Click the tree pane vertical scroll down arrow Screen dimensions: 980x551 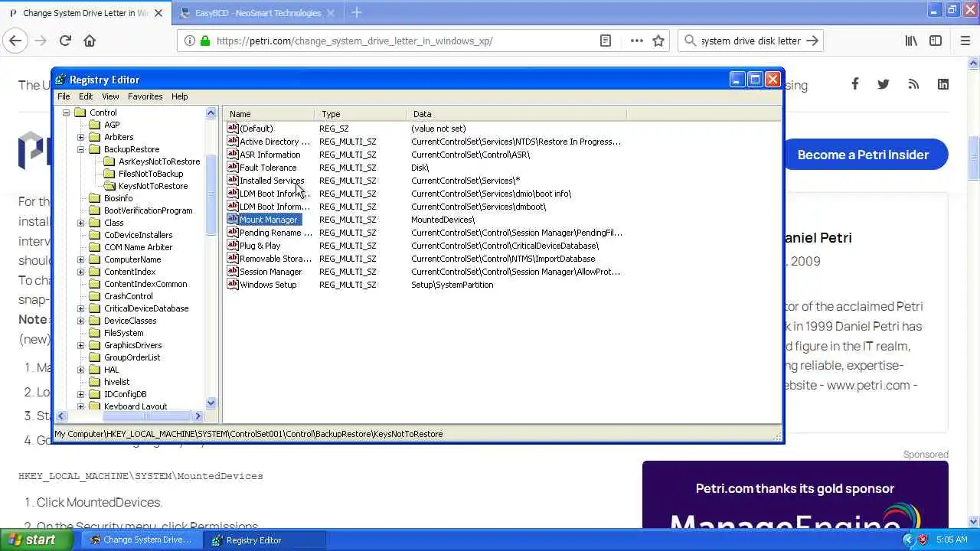(x=211, y=403)
